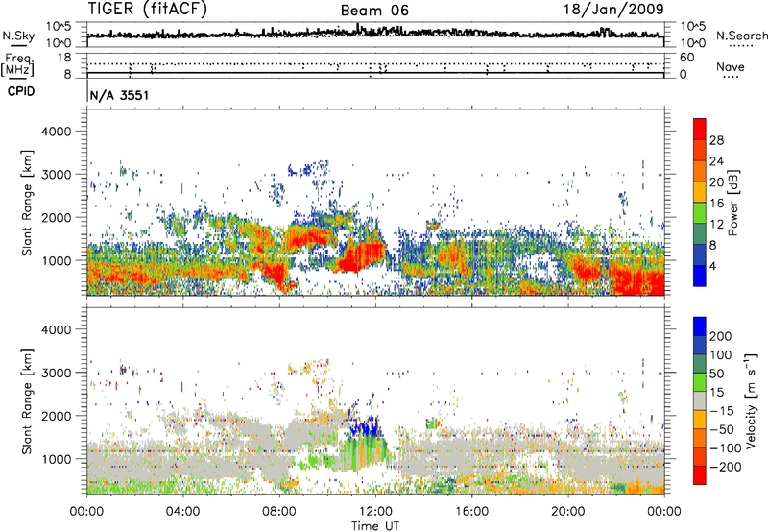Image resolution: width=768 pixels, height=532 pixels.
Task: Click the CPID label
Action: tap(21, 91)
